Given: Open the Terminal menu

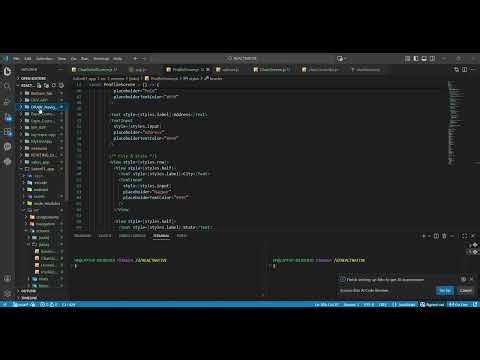Looking at the screenshot, I should coord(101,59).
